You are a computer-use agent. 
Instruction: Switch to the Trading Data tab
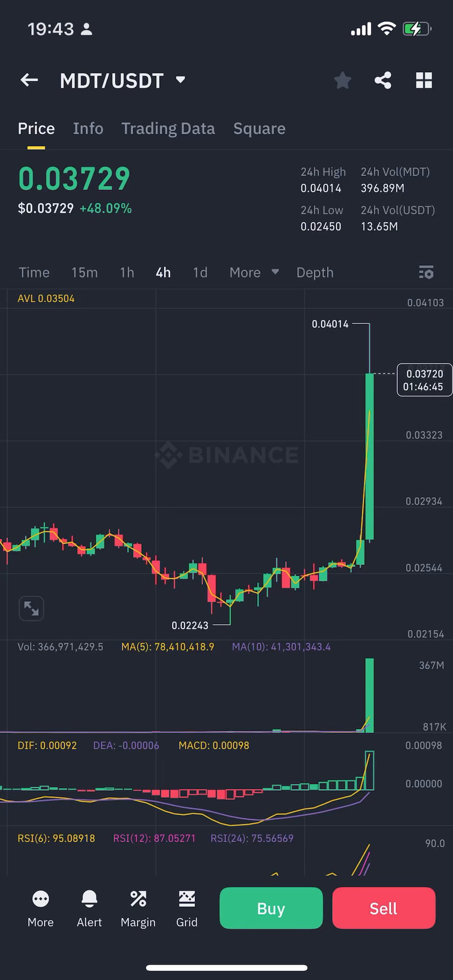click(x=168, y=128)
